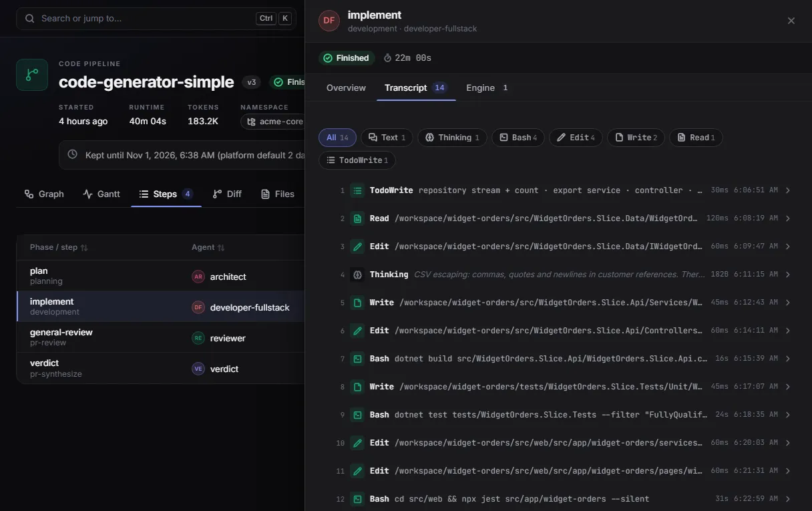Switch to the Engine tab
Image resolution: width=812 pixels, height=511 pixels.
487,88
